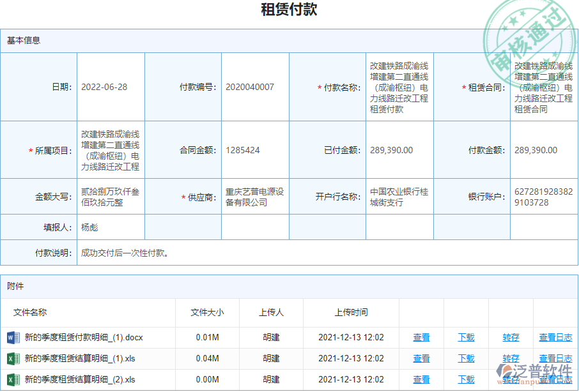Click 查看 for the docx attachment
Image resolution: width=579 pixels, height=392 pixels.
point(422,337)
